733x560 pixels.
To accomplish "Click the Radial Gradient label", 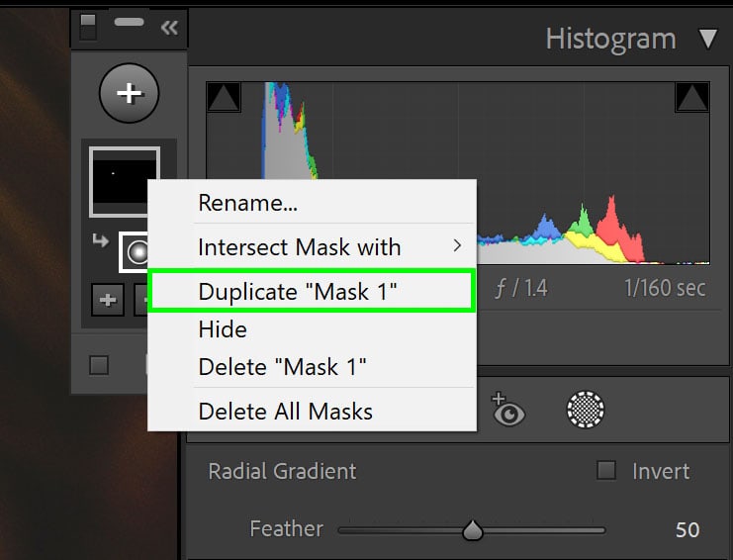I will pyautogui.click(x=282, y=471).
